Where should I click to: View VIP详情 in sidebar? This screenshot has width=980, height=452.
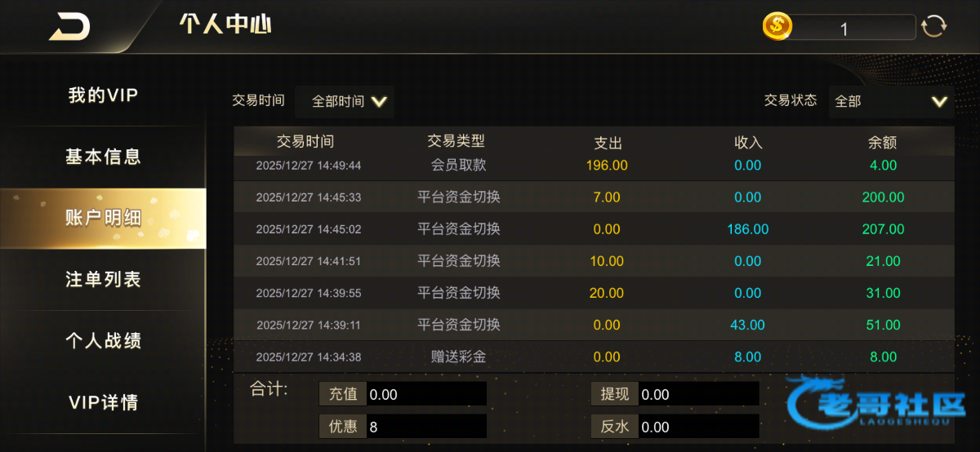coord(103,402)
